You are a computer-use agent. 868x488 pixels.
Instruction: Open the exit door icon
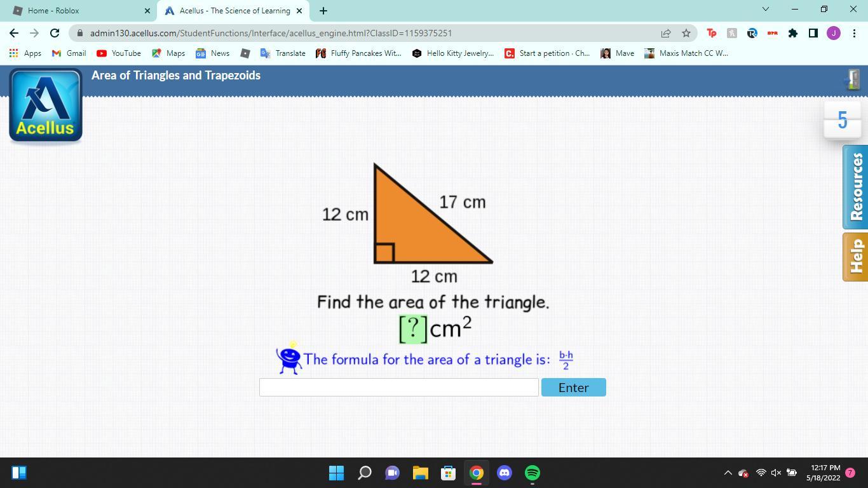click(x=853, y=79)
